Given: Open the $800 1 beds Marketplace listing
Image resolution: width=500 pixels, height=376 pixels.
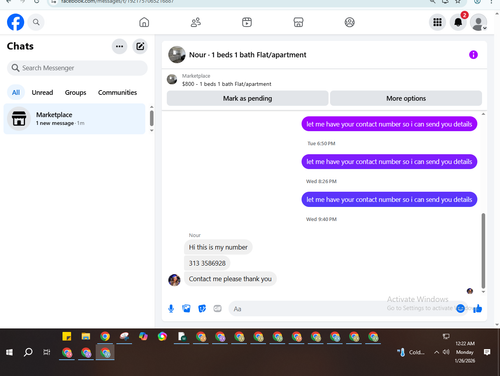Looking at the screenshot, I should (227, 80).
